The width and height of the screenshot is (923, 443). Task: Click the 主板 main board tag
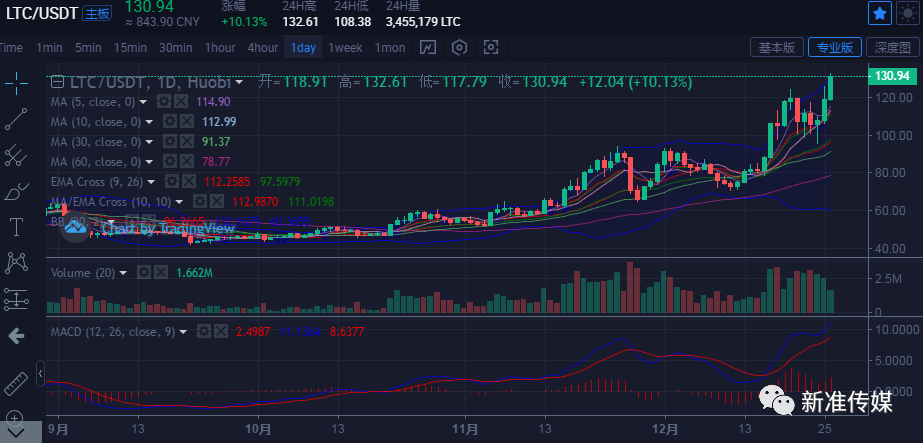tap(97, 14)
